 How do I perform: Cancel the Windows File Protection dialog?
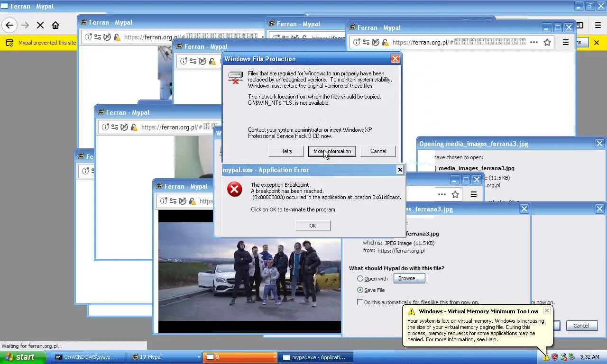[378, 151]
